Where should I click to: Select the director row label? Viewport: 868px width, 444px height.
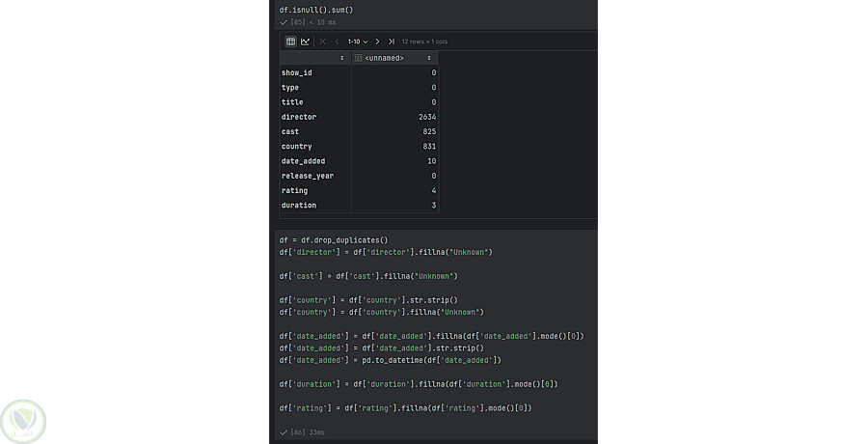coord(299,117)
